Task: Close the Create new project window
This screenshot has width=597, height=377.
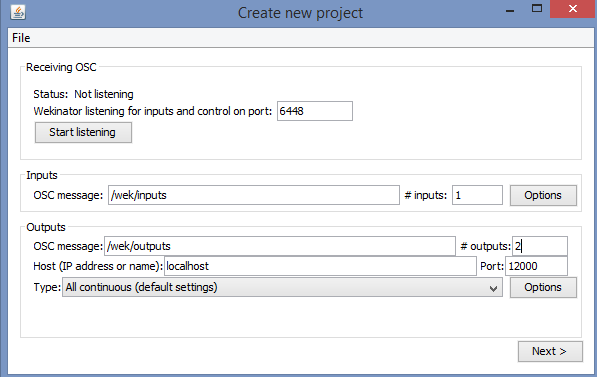Action: click(x=573, y=9)
